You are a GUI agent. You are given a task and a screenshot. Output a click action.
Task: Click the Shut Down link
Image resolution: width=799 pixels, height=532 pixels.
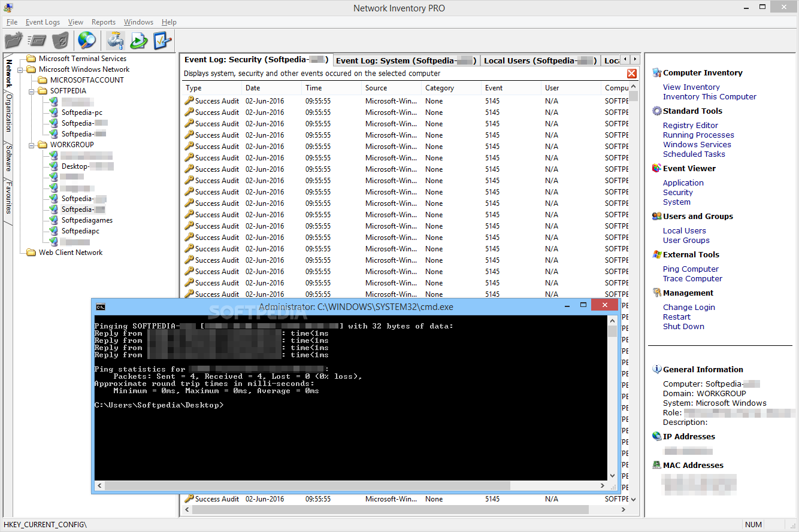click(683, 326)
